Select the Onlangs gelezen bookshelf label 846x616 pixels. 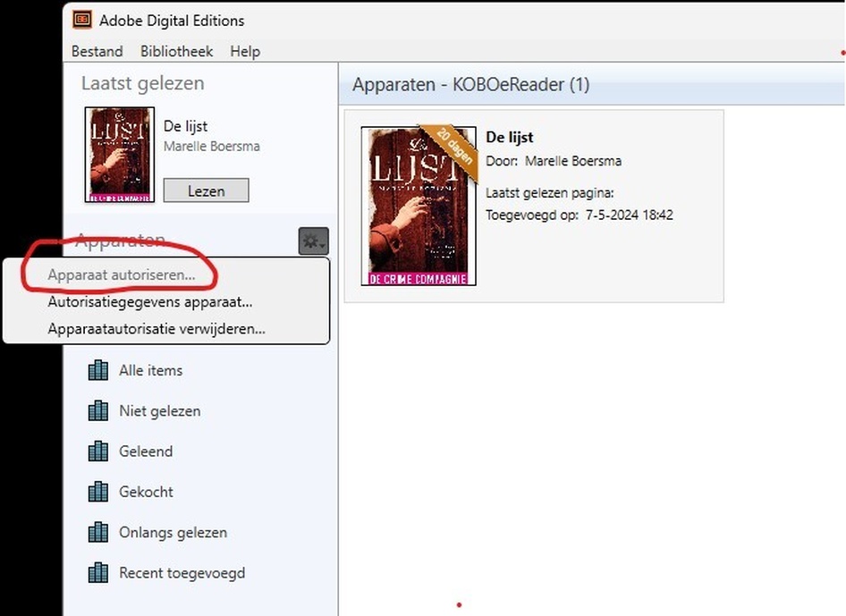point(173,532)
